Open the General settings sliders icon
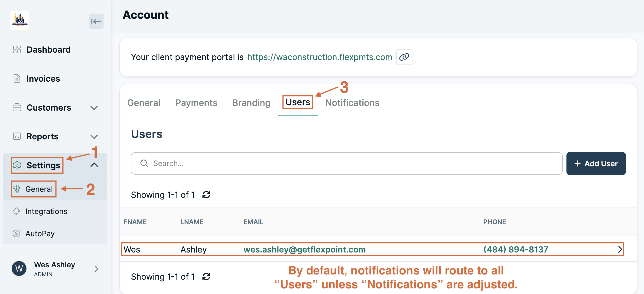644x294 pixels. click(x=16, y=189)
